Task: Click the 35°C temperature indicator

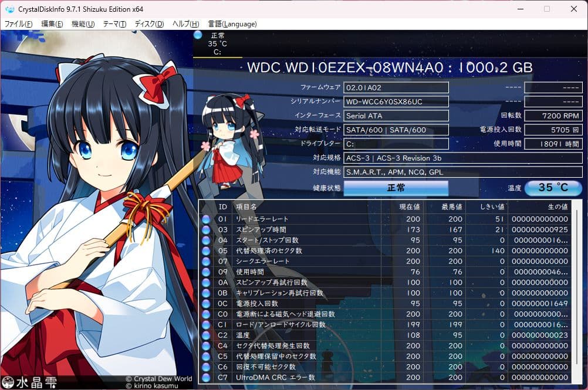Action: click(x=552, y=188)
